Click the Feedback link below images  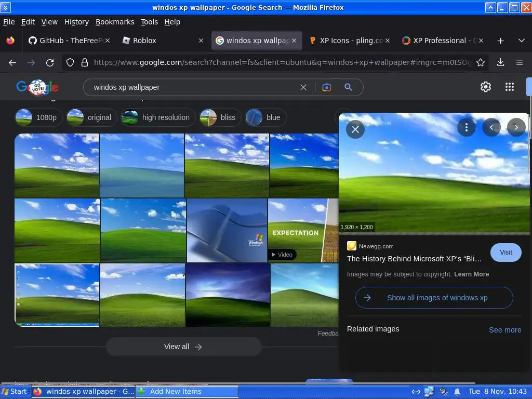click(328, 334)
